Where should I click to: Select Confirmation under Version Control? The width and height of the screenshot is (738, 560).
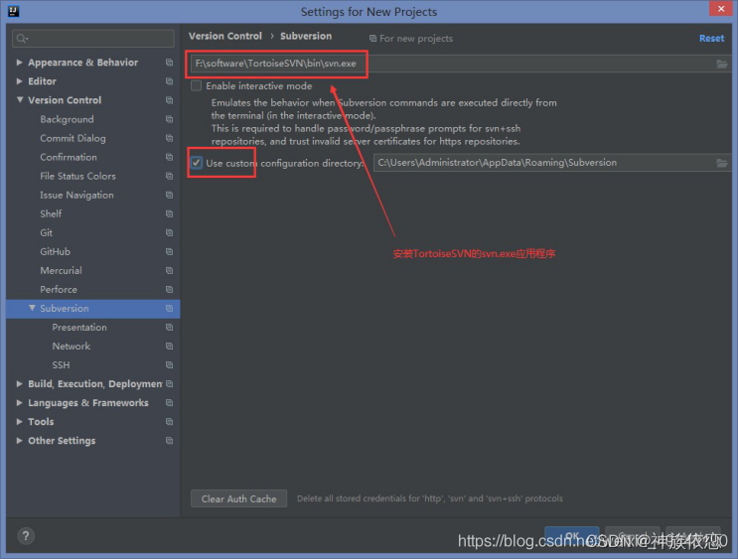[x=69, y=157]
